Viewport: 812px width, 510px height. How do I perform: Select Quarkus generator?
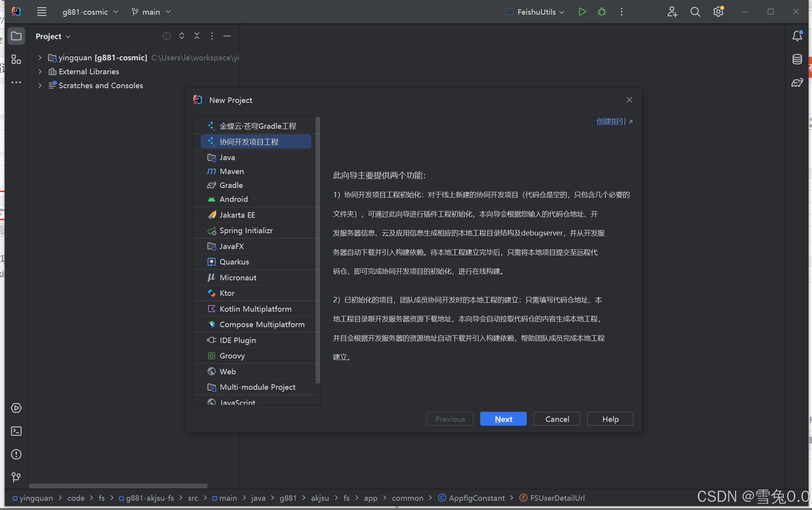[256, 262]
